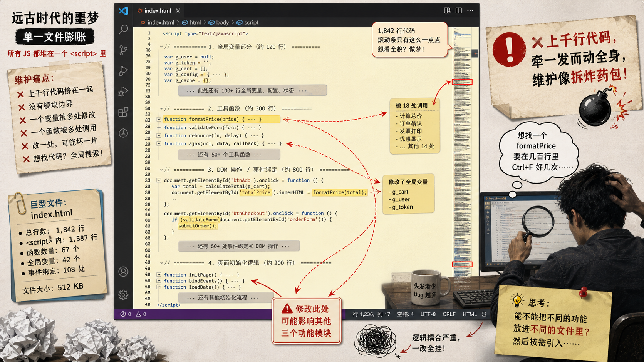Click the small scrollbar thumb at the top
This screenshot has height=362, width=644.
tap(475, 53)
